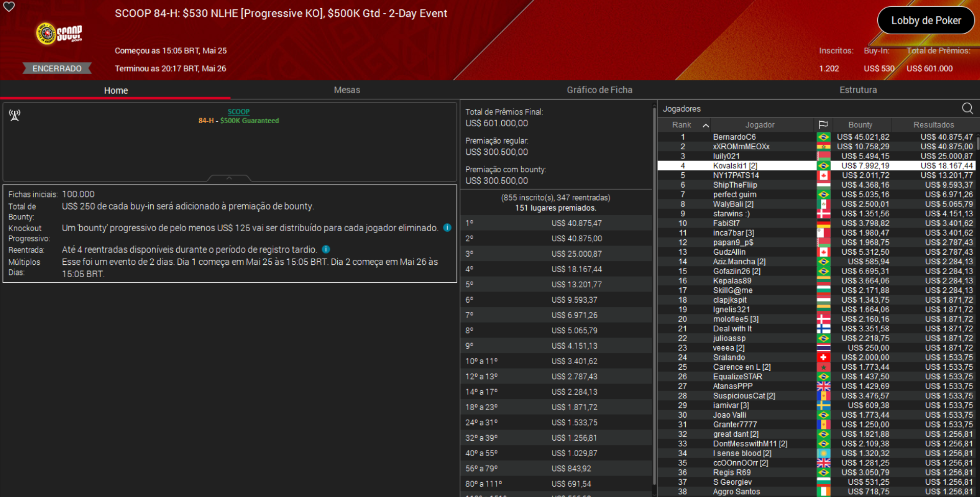The height and width of the screenshot is (497, 980).
Task: Select highlighted row Kovalski1 [2]
Action: click(x=816, y=166)
